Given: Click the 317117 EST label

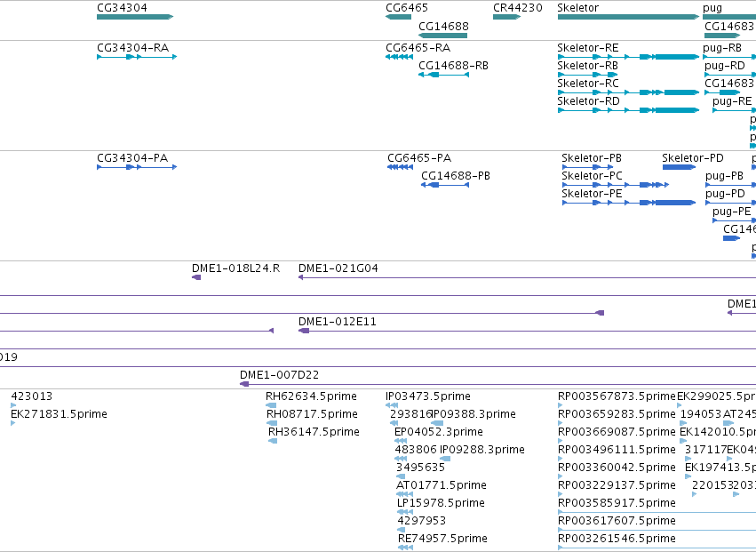Looking at the screenshot, I should pyautogui.click(x=705, y=450).
